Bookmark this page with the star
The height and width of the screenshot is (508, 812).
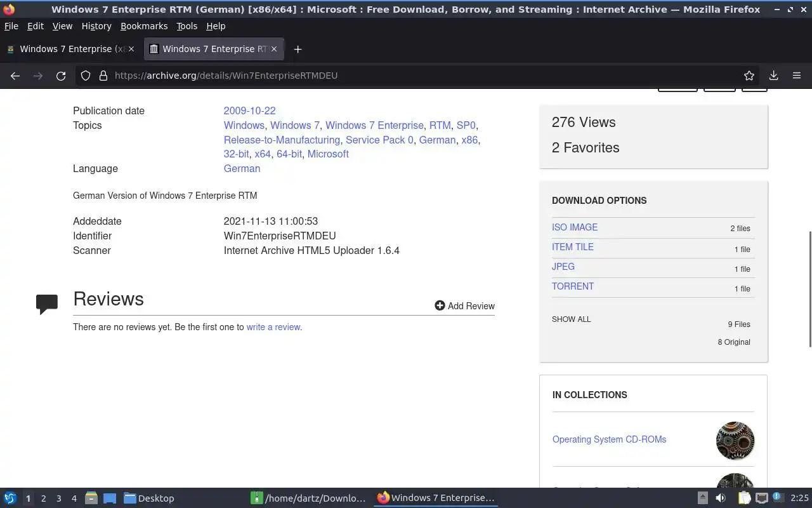click(749, 76)
